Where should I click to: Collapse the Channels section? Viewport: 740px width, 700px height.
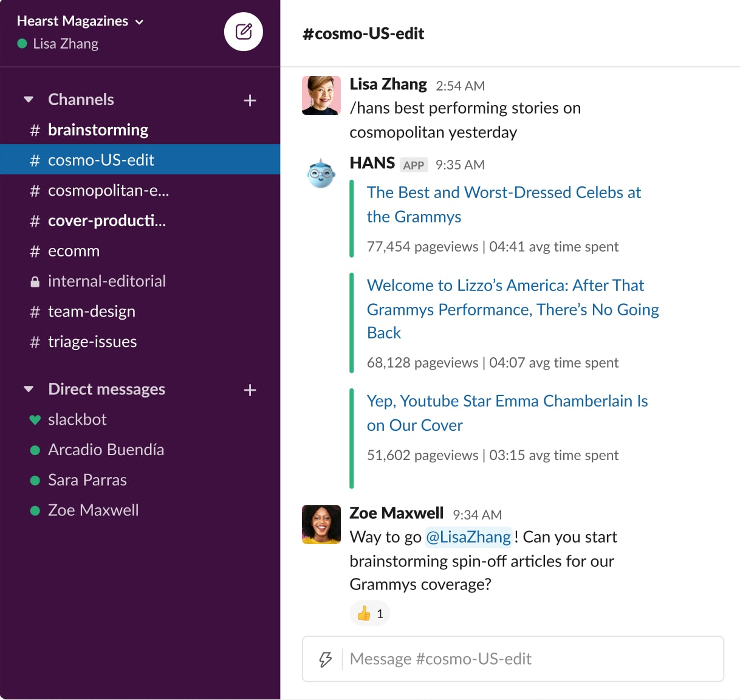(x=29, y=100)
